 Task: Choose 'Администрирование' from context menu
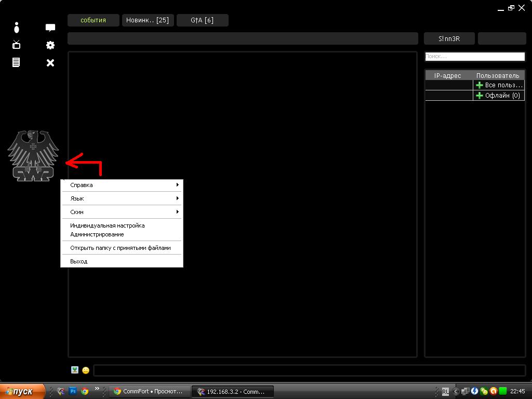[x=97, y=234]
